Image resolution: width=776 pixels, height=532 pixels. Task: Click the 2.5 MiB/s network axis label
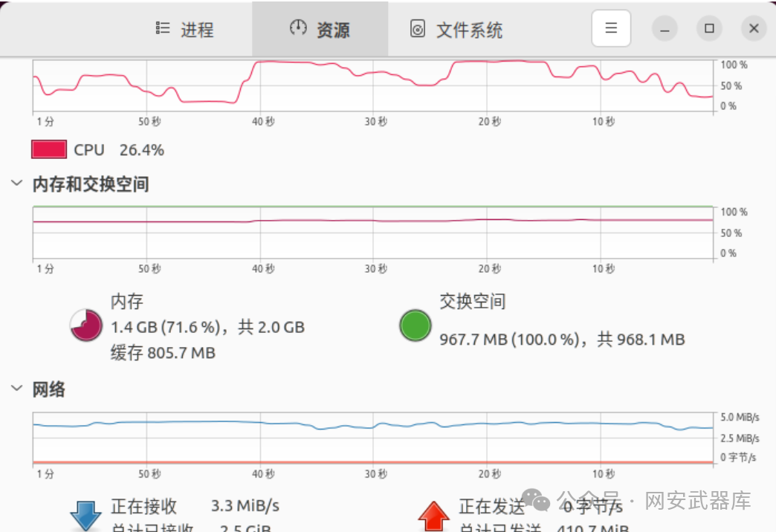tap(740, 438)
